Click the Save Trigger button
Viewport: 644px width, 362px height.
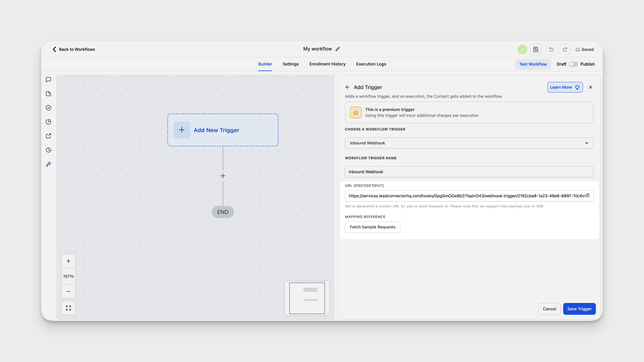pyautogui.click(x=579, y=309)
